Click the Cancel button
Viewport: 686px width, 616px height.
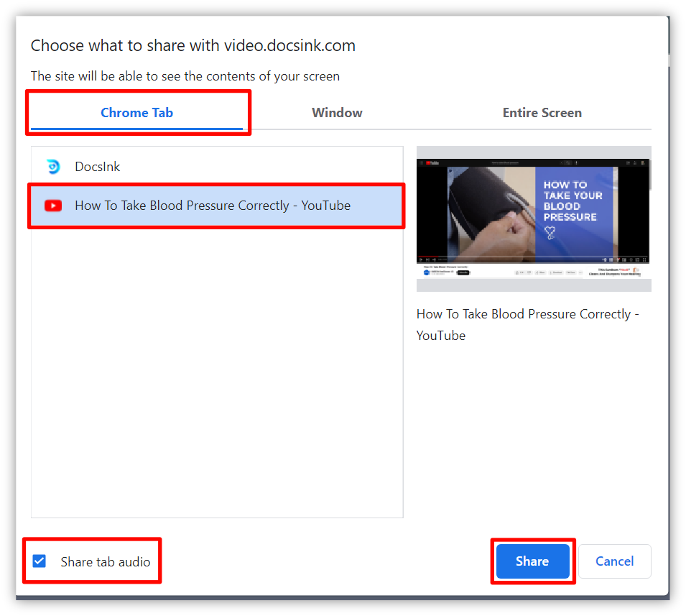point(614,561)
